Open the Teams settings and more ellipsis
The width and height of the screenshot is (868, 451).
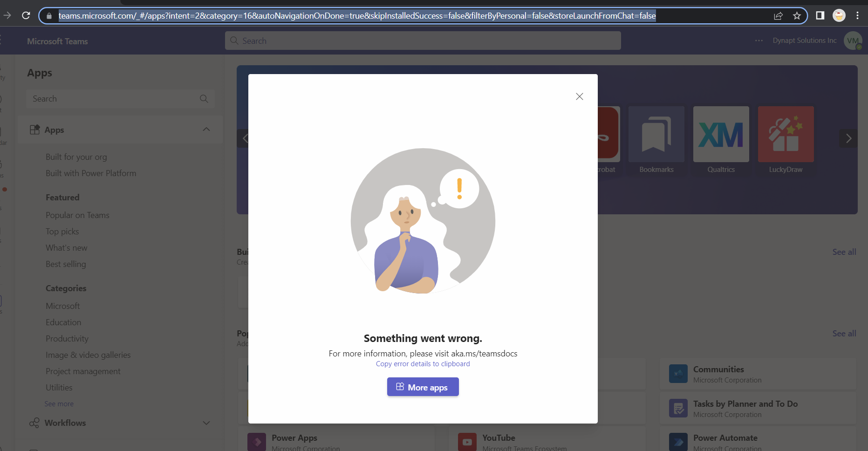click(x=759, y=41)
